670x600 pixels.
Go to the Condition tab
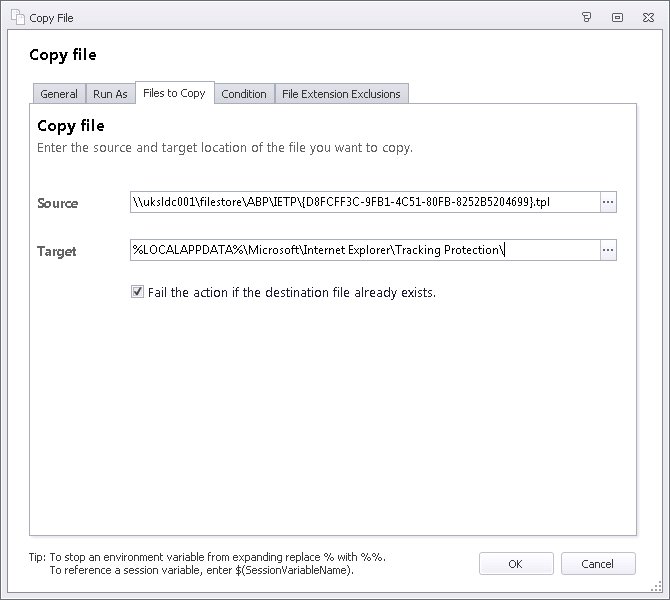[x=244, y=94]
